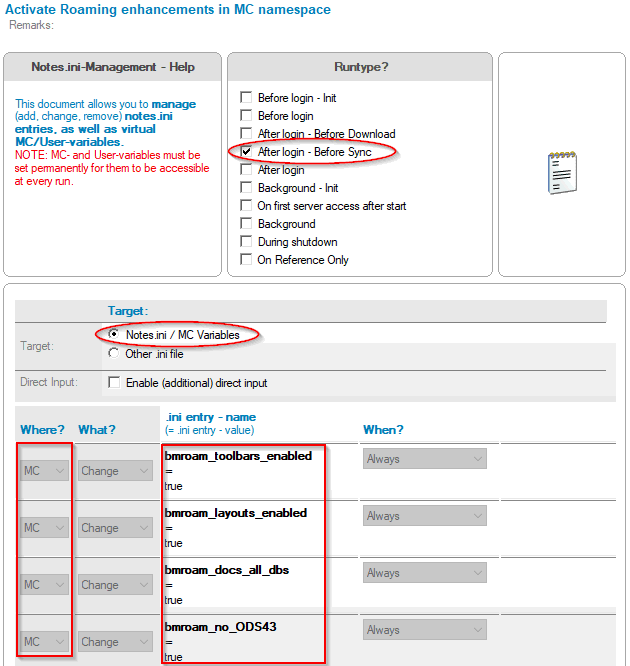Open Change dropdown in bmroam_layouts_enabled row
This screenshot has width=630, height=666.
[115, 528]
